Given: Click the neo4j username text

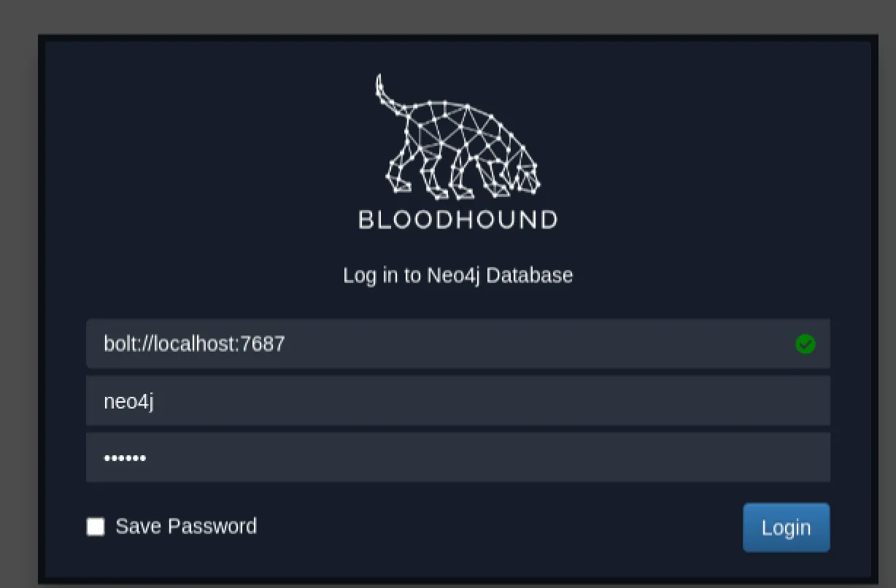Looking at the screenshot, I should [x=128, y=401].
